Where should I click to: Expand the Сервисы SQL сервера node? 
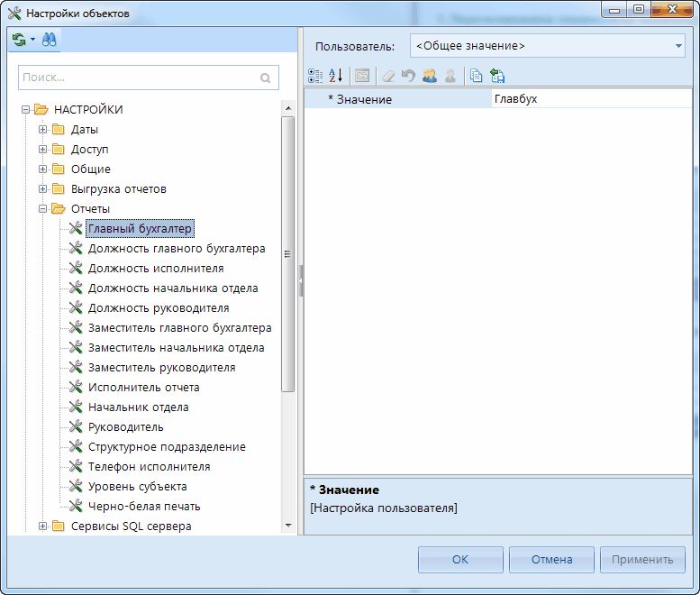[42, 526]
